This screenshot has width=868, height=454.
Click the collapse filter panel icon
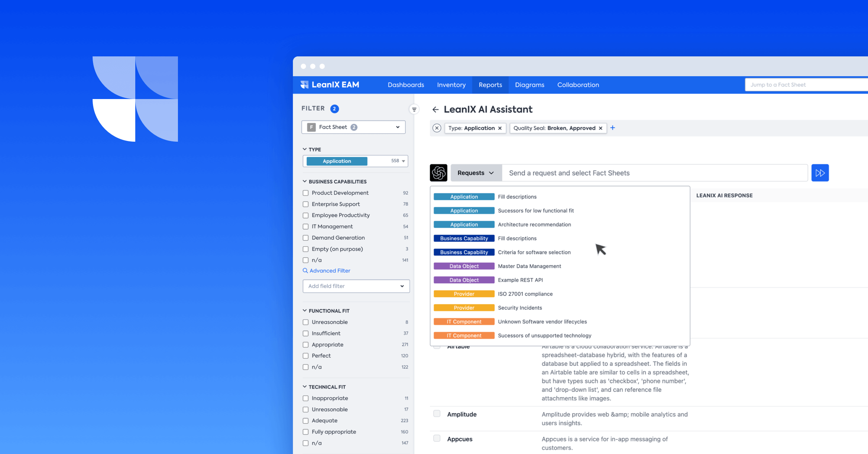click(414, 109)
